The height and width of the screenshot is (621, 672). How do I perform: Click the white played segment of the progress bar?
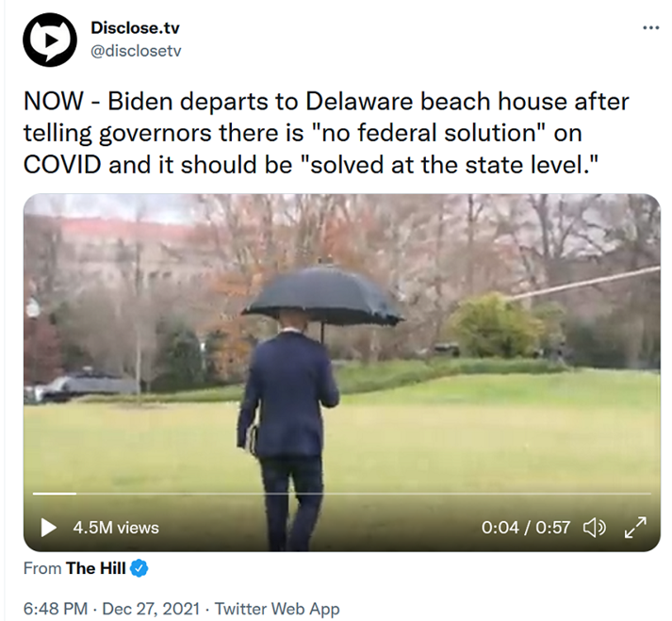pyautogui.click(x=55, y=494)
